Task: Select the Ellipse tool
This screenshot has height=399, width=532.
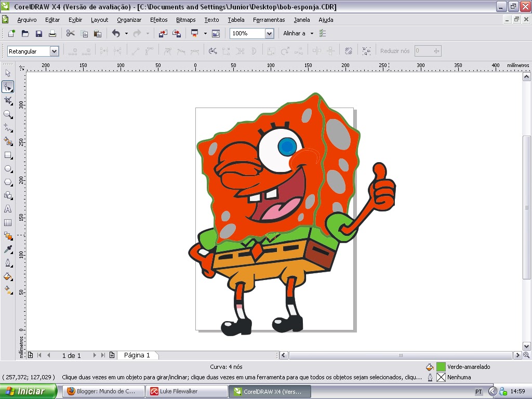Action: [x=8, y=169]
